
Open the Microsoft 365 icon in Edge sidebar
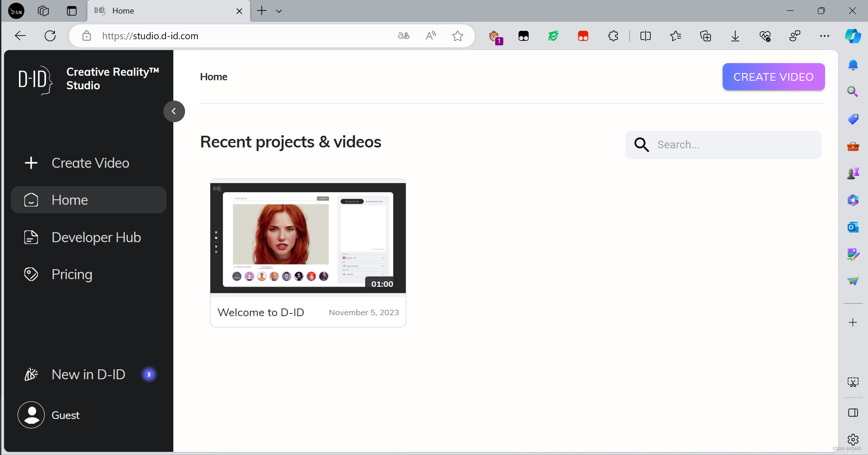tap(853, 200)
